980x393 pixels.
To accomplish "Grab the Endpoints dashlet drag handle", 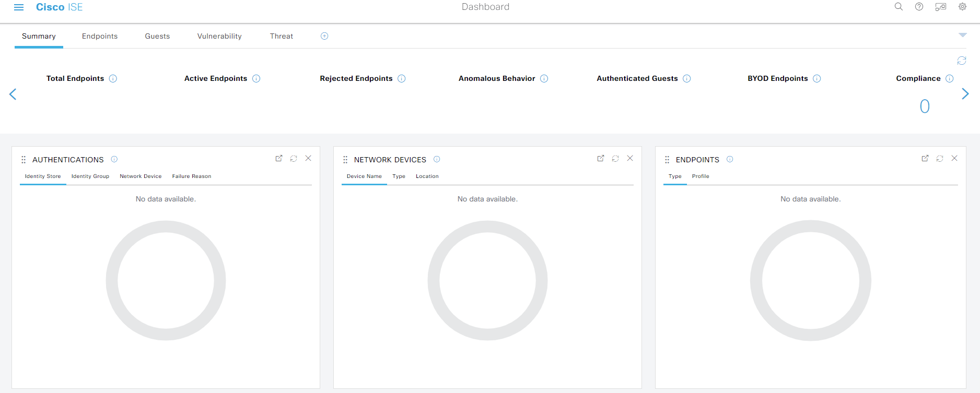I will (x=667, y=160).
